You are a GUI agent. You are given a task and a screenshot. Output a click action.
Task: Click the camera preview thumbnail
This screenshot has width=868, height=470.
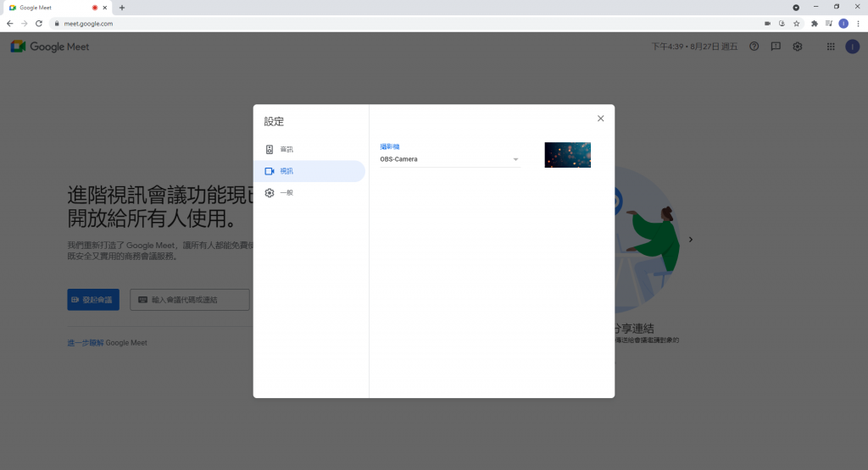tap(567, 155)
